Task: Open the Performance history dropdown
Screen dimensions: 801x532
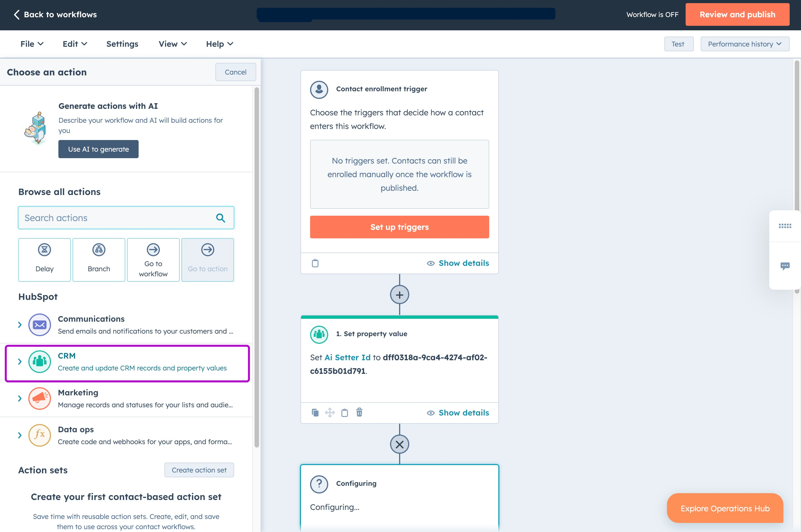Action: (745, 44)
